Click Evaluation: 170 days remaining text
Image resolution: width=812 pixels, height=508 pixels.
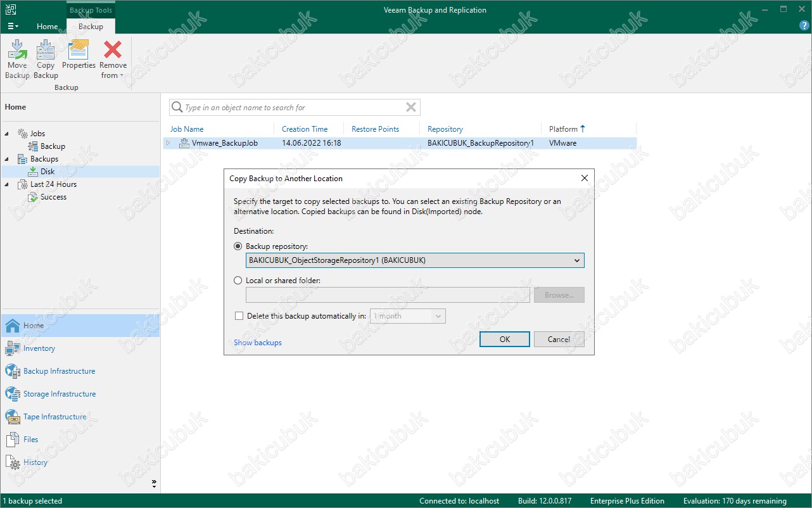point(735,501)
